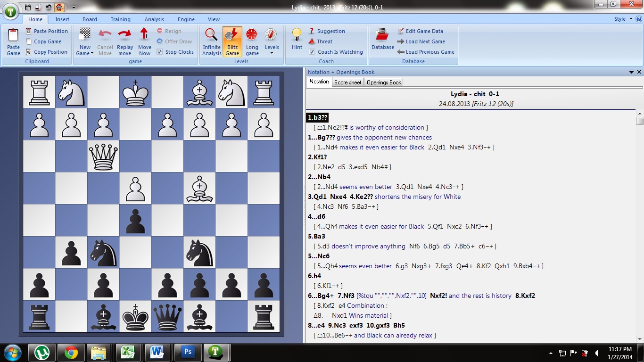The image size is (644, 362).
Task: Start Infinite Analysis mode
Action: point(211,41)
